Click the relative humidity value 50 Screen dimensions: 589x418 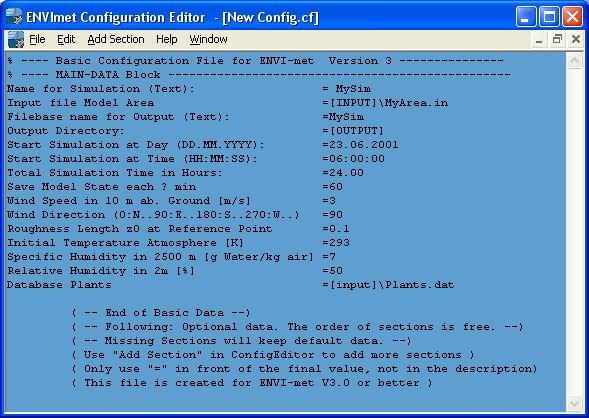coord(335,271)
